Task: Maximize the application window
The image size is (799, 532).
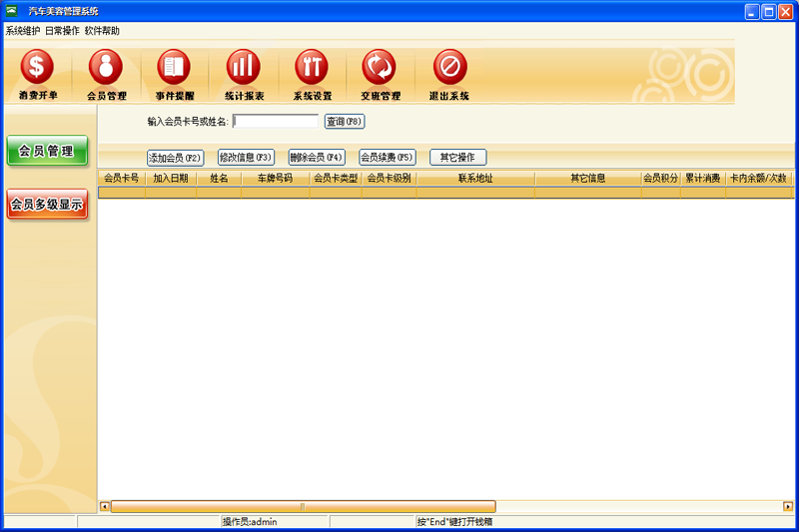Action: [x=769, y=11]
